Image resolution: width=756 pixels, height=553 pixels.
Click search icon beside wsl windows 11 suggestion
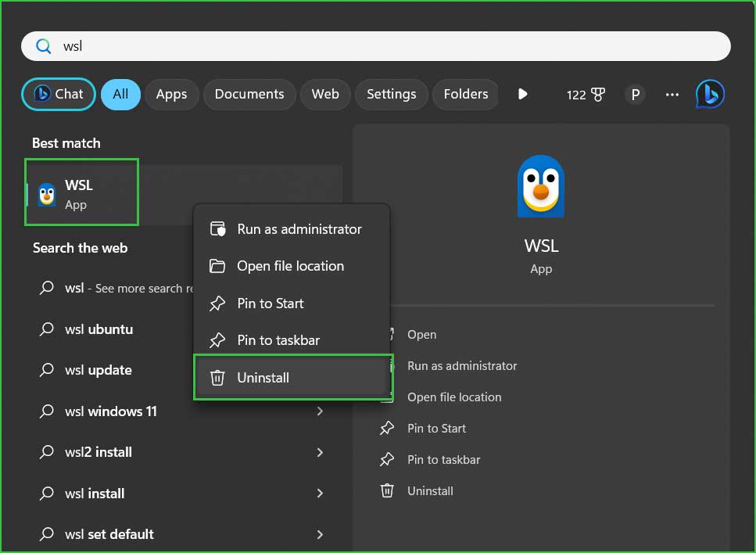tap(46, 411)
